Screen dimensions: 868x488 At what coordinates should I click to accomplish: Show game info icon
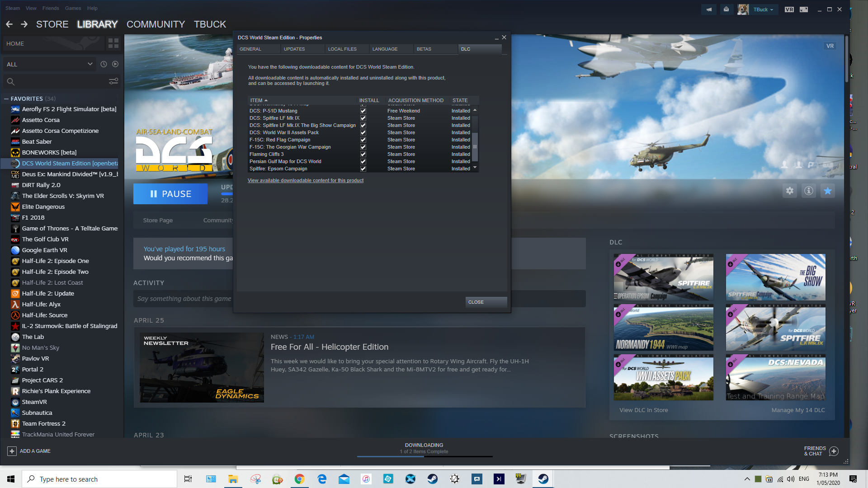(809, 191)
